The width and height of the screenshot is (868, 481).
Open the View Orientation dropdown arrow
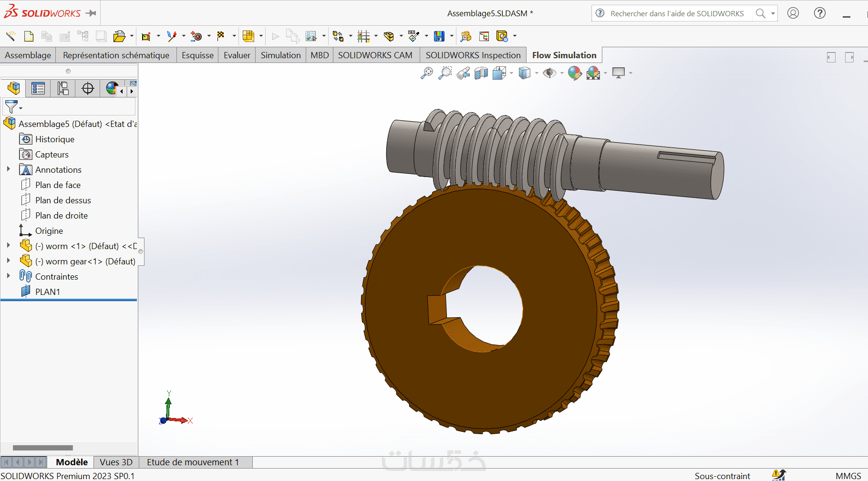tap(511, 73)
